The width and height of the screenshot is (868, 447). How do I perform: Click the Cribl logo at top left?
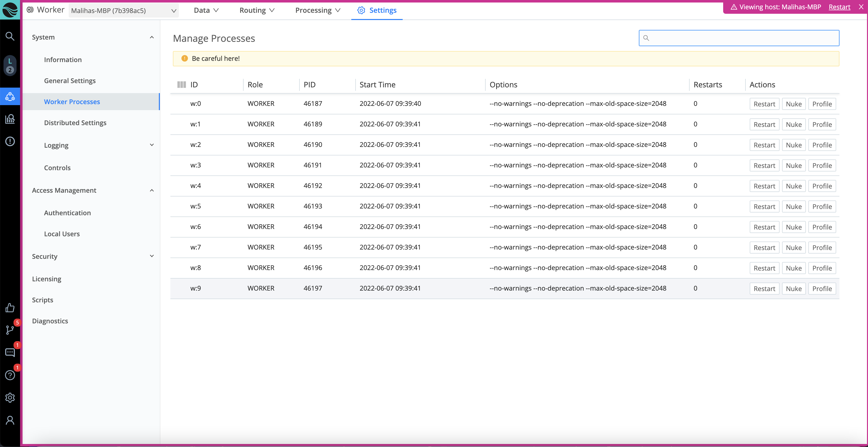click(x=10, y=10)
